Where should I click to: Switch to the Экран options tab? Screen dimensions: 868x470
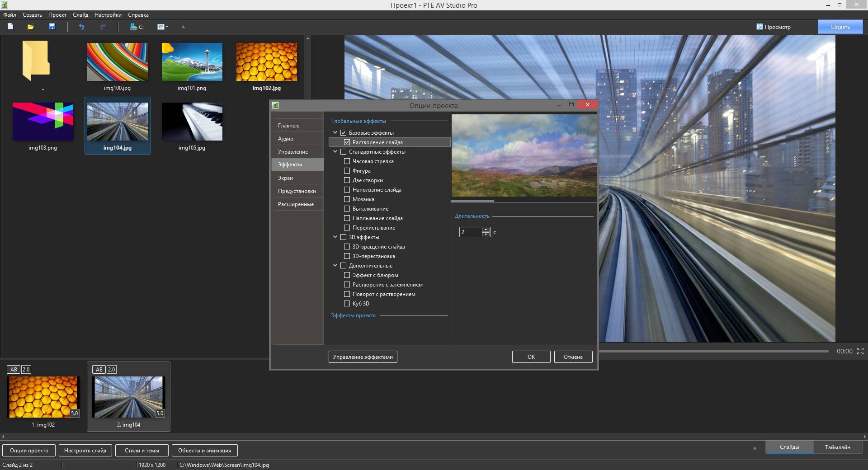(297, 178)
